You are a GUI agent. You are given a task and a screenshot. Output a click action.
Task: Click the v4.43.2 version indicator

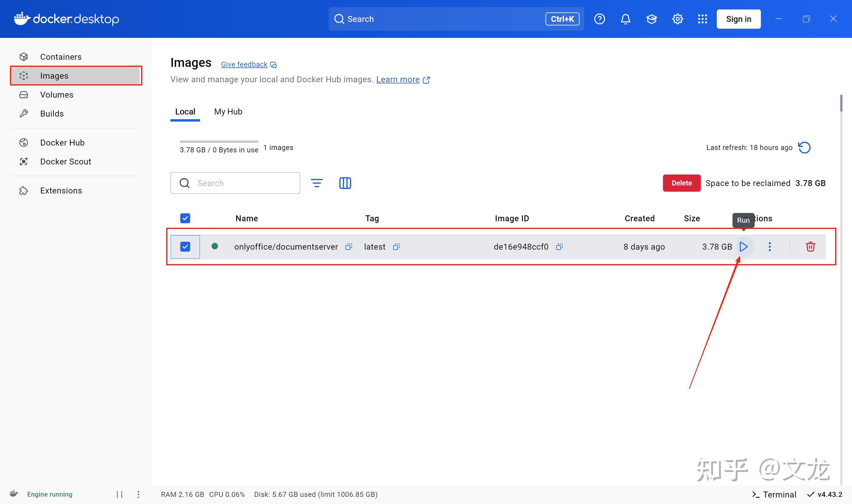coord(824,495)
